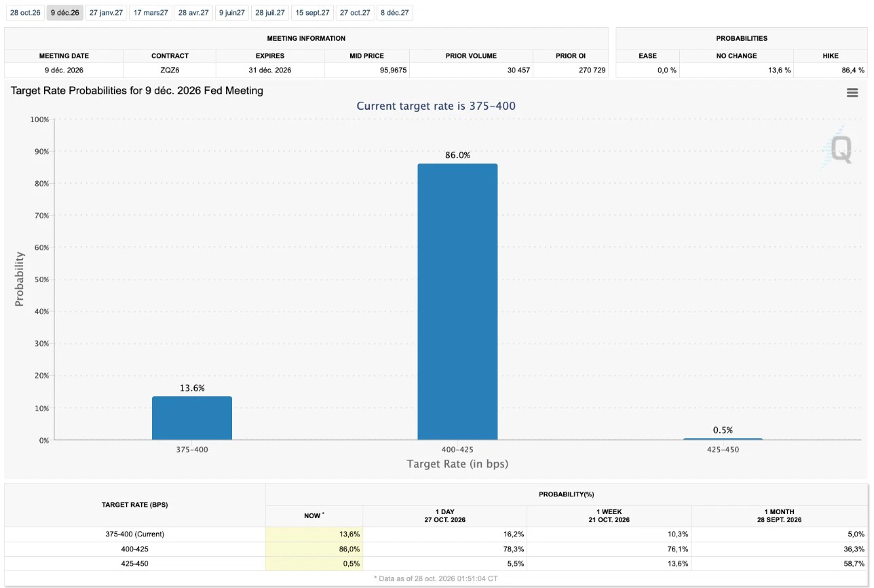874x588 pixels.
Task: Click the 86.0% label above the bar
Action: click(x=457, y=155)
